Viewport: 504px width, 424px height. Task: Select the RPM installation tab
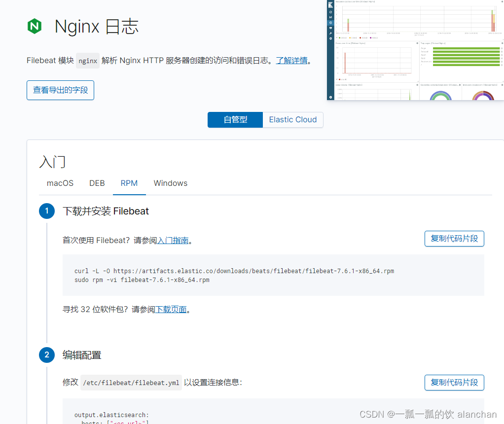tap(129, 183)
